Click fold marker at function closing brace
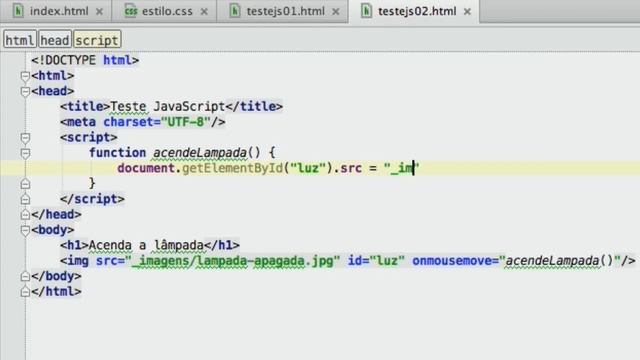 25,184
